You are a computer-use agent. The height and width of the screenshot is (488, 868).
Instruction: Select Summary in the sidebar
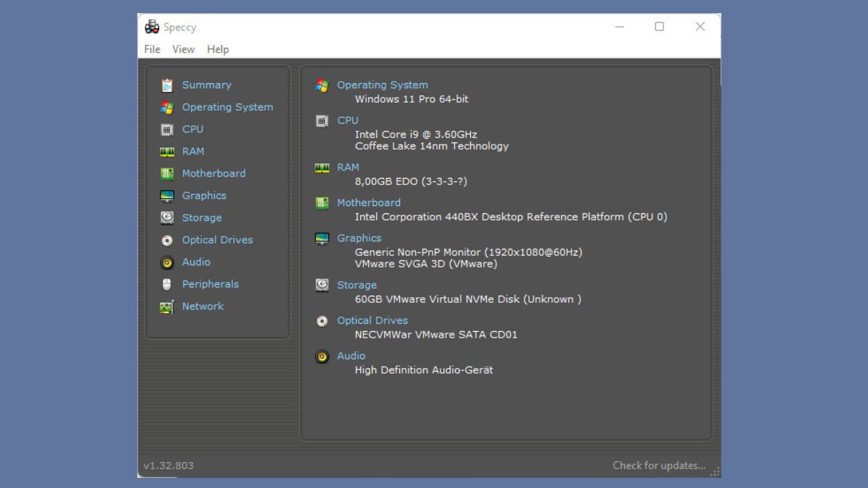[x=207, y=85]
